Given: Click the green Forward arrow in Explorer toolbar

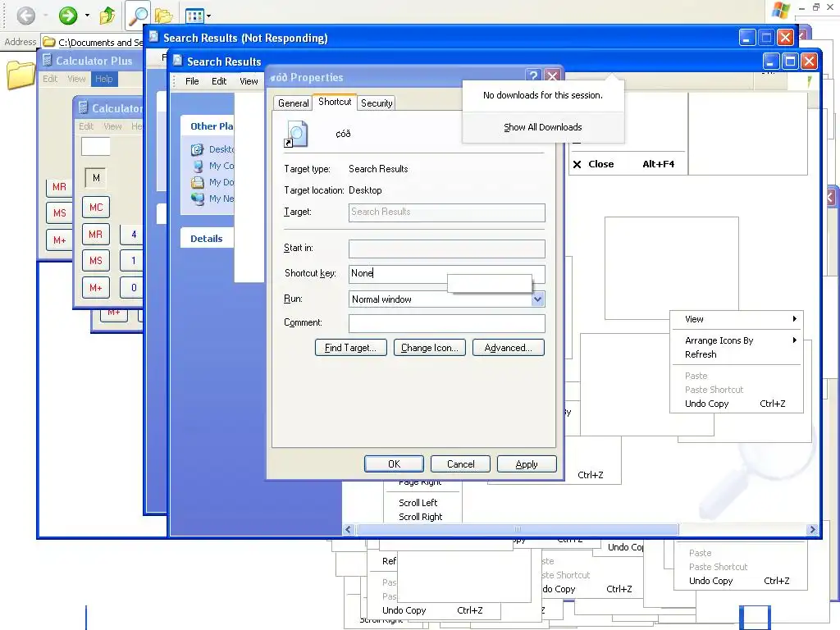Looking at the screenshot, I should click(68, 16).
